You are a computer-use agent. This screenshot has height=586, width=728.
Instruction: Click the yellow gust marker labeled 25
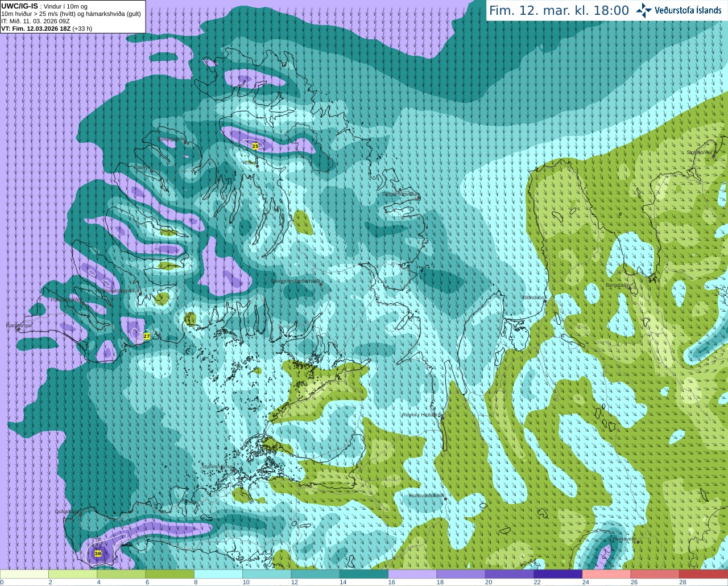pyautogui.click(x=255, y=146)
